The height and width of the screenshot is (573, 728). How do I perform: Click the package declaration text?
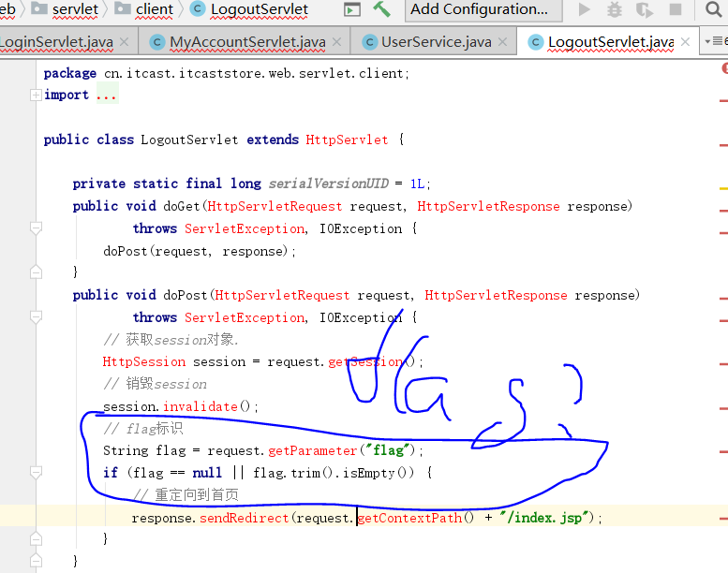coord(227,73)
